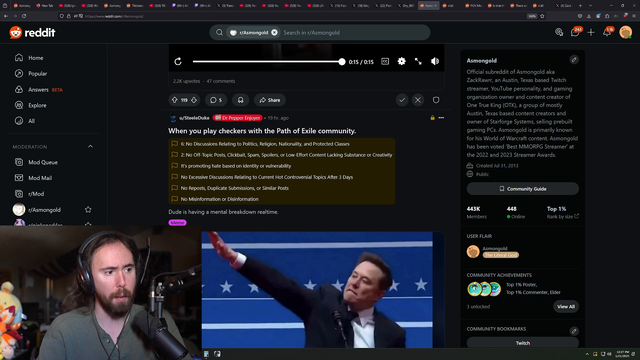Edit Asmongold community description pencil
This screenshot has width=640, height=360.
[574, 60]
